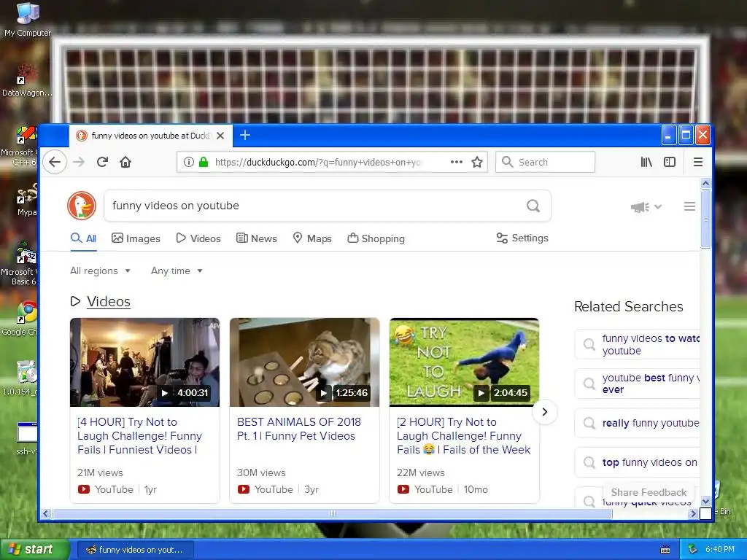Play the 4:00:31 video thumbnail
747x560 pixels.
[x=145, y=362]
